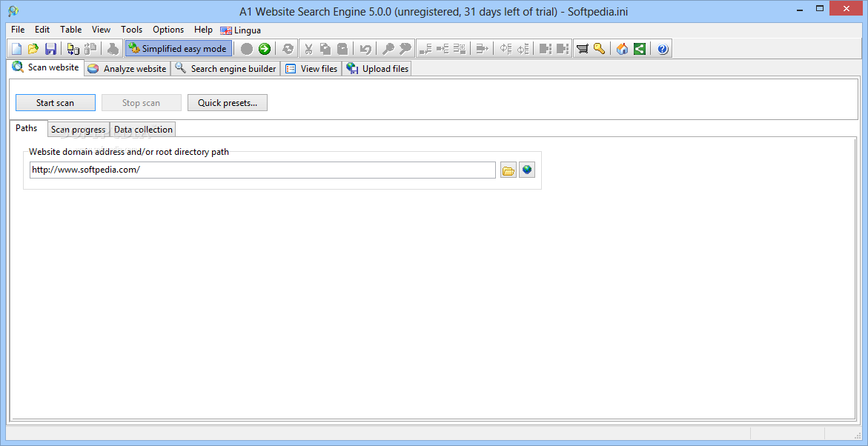The width and height of the screenshot is (868, 446).
Task: Open the home page house icon
Action: tap(622, 49)
